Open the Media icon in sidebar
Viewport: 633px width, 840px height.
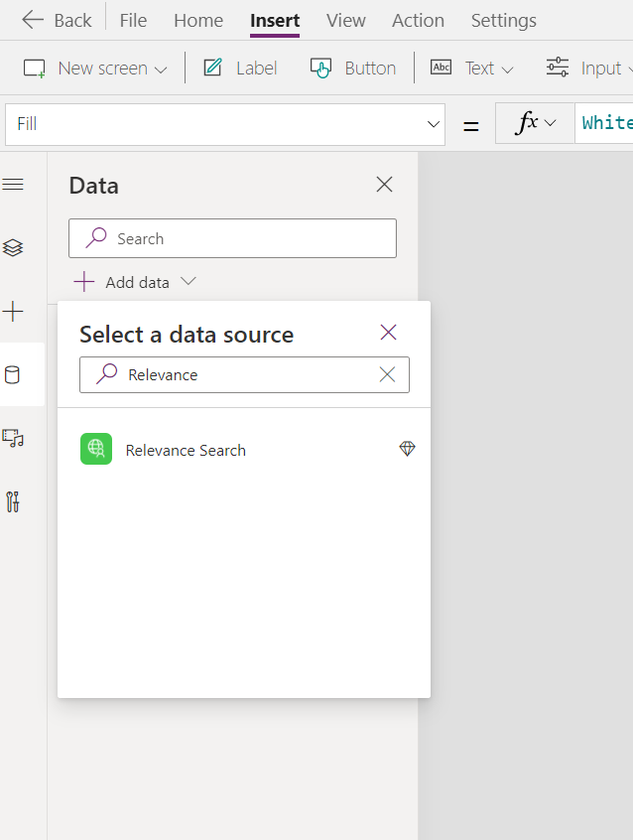tap(13, 438)
